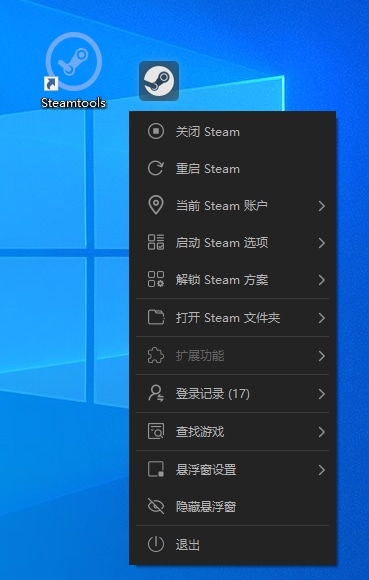Click the puzzle piece icon for 扩展功能

pos(156,355)
